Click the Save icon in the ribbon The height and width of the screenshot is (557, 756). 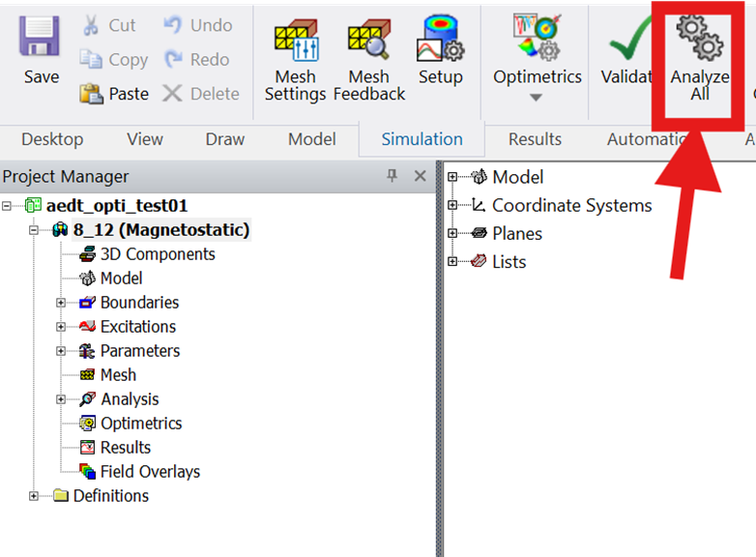point(40,36)
